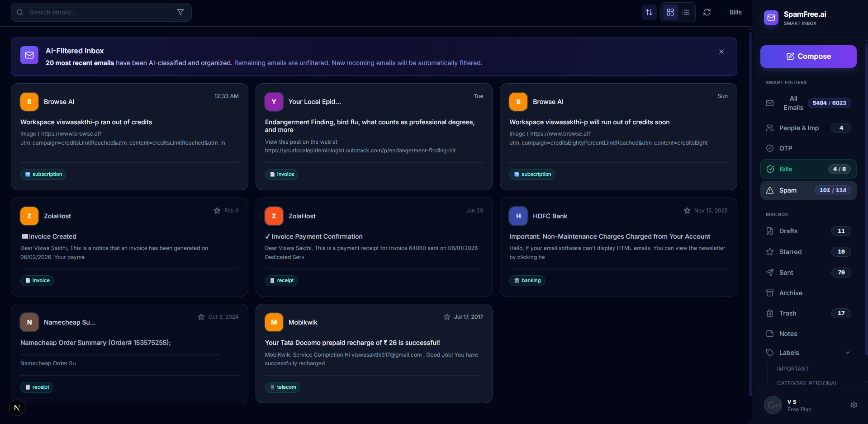Click the SpamFree.ai envelope logo
The width and height of the screenshot is (868, 424).
(x=771, y=18)
